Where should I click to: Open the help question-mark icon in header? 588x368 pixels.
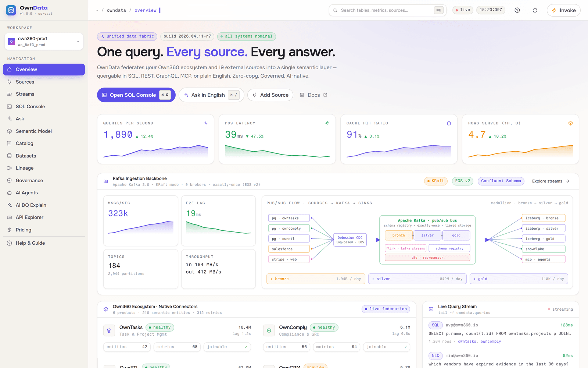tap(517, 10)
